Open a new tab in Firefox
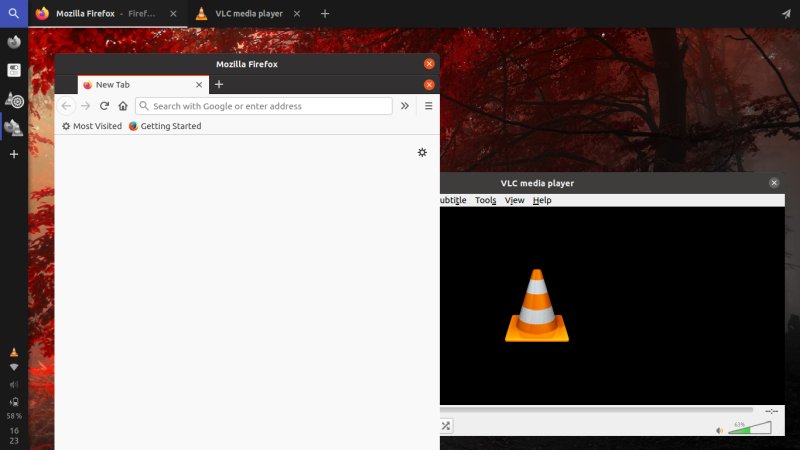Viewport: 800px width, 450px height. click(219, 85)
